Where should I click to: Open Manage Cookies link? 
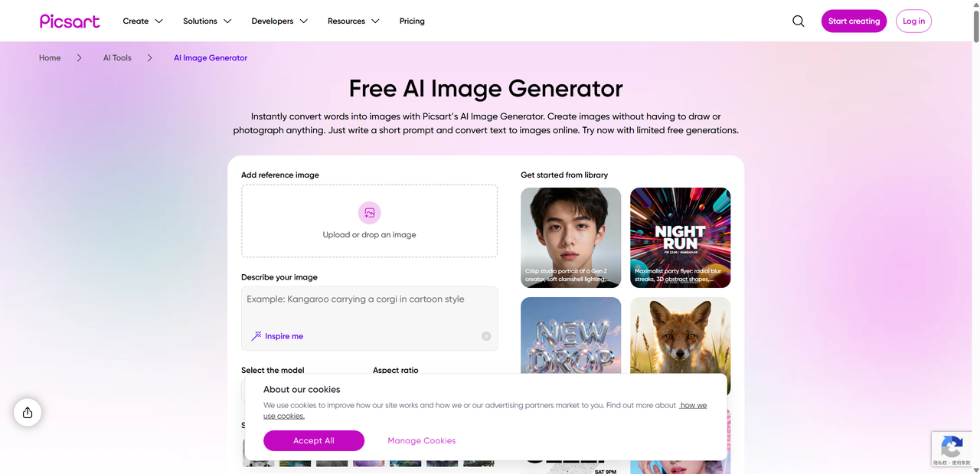coord(422,440)
